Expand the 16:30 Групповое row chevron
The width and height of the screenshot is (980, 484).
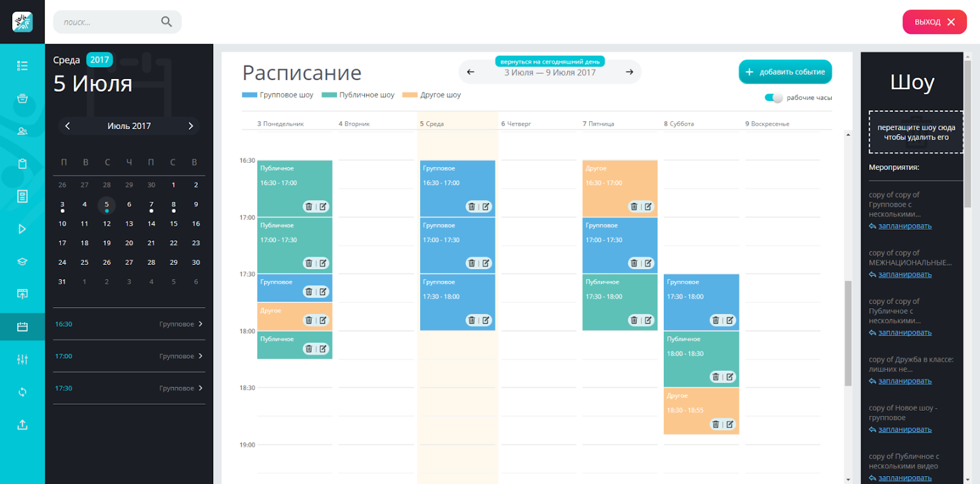click(x=200, y=324)
